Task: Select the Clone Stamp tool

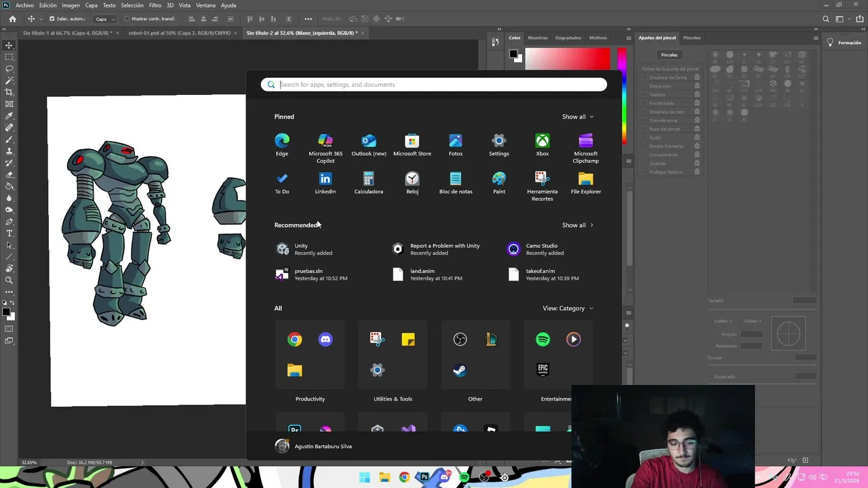Action: (x=9, y=151)
